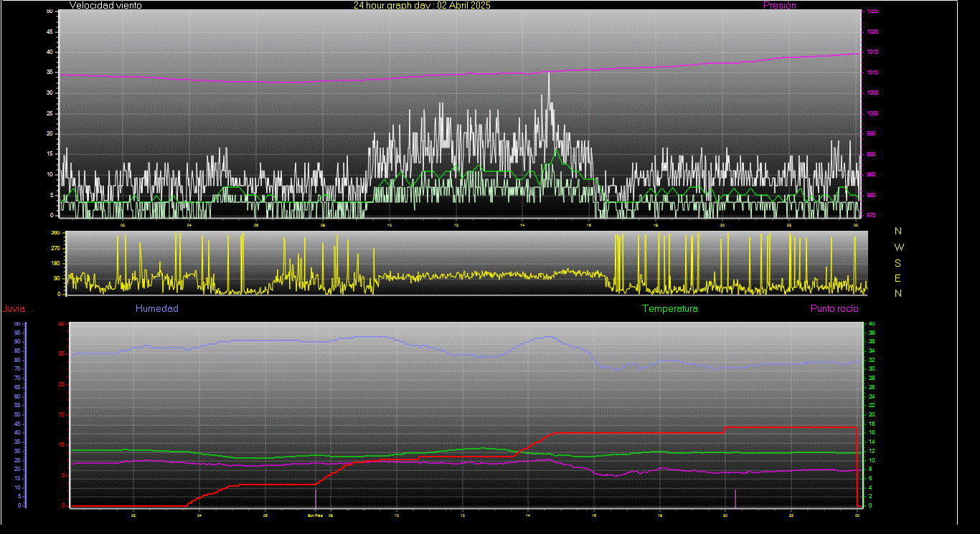
Task: Click the "S" compass letter beside the direction chart
Action: point(898,262)
